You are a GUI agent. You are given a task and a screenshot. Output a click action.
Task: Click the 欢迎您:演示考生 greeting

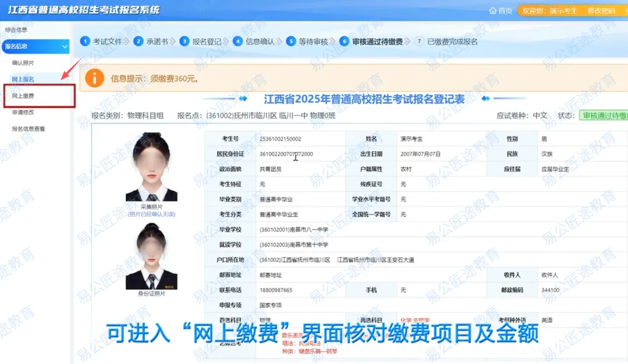(x=549, y=11)
